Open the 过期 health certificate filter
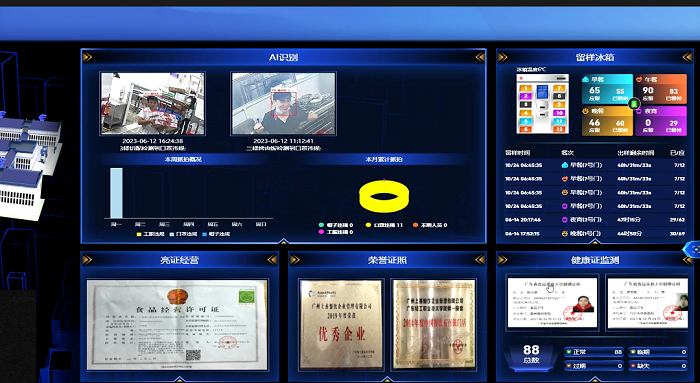Viewport: 700px width, 383px height. tap(594, 366)
